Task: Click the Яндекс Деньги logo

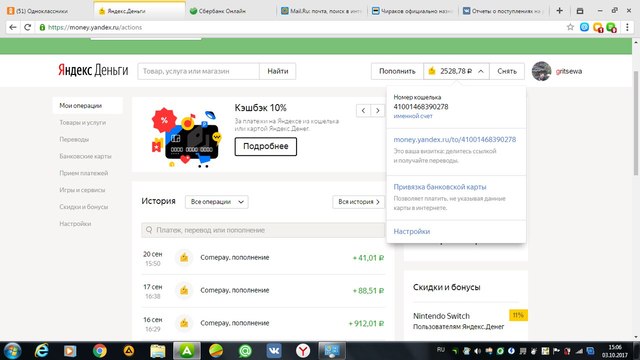Action: (x=93, y=71)
